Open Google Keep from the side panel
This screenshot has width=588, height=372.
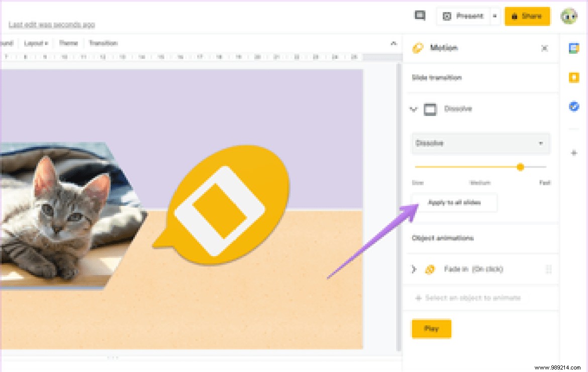[x=574, y=77]
